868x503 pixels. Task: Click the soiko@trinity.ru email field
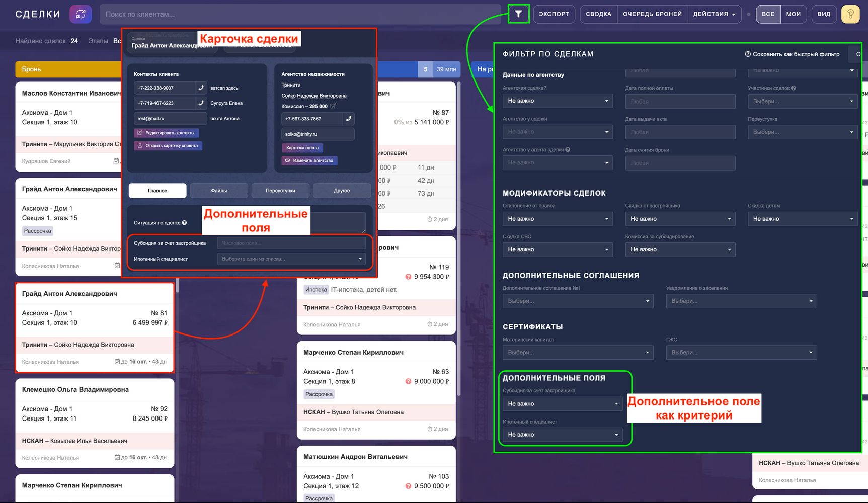pyautogui.click(x=318, y=134)
